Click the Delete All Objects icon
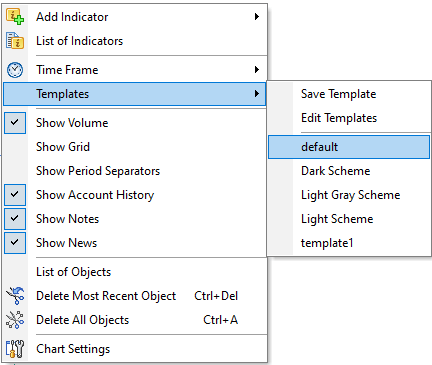The width and height of the screenshot is (432, 365). tap(15, 320)
